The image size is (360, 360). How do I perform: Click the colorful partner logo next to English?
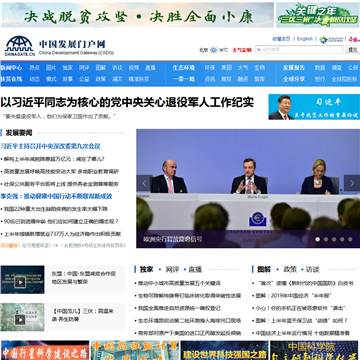(x=331, y=39)
